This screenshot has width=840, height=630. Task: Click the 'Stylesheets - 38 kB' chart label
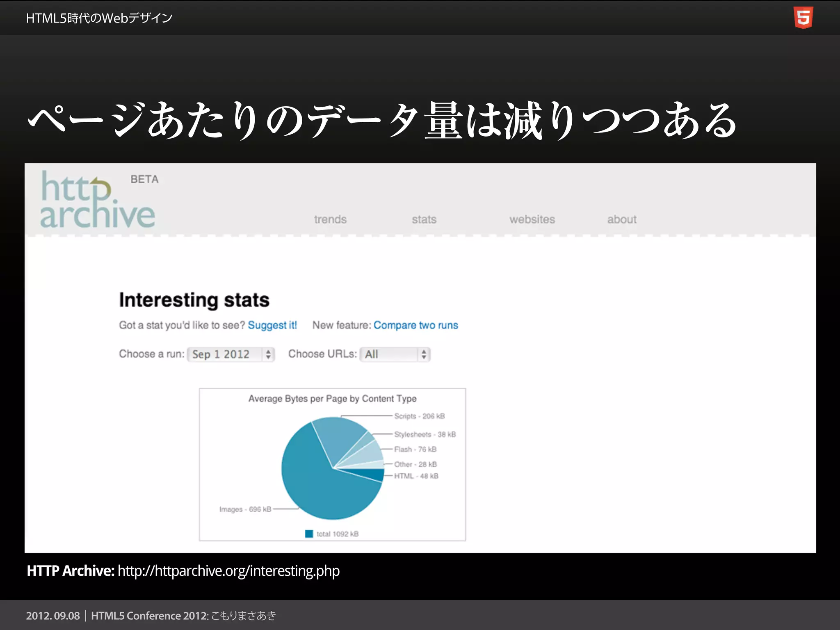[x=425, y=434]
